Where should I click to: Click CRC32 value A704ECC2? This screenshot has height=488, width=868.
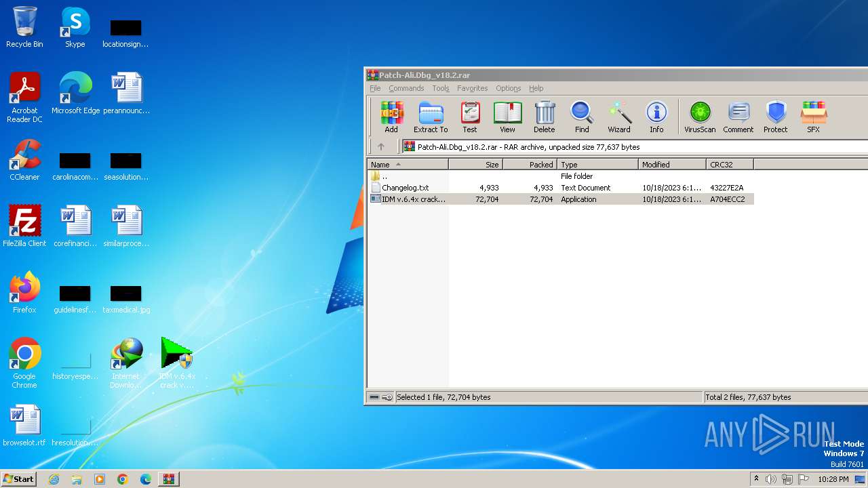728,199
